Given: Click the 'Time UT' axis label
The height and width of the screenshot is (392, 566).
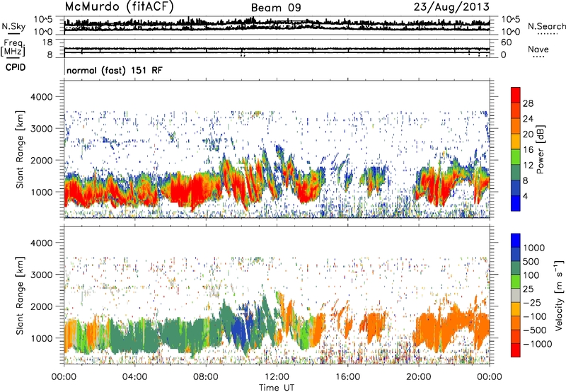Looking at the screenshot, I should [x=277, y=388].
